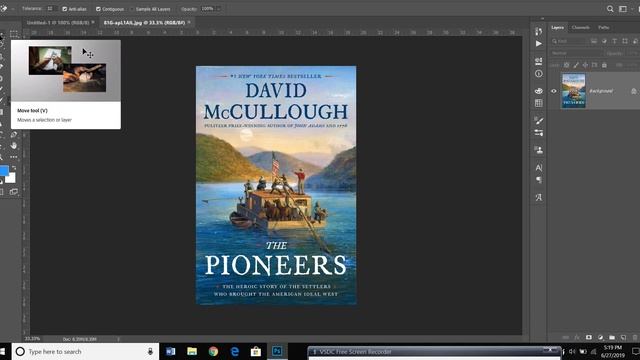Open the History panel icon
This screenshot has width=640, height=360.
click(x=539, y=31)
